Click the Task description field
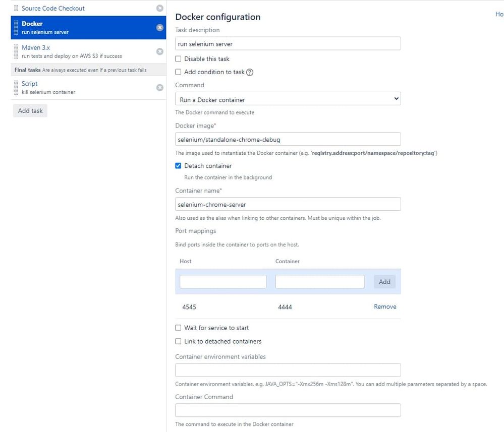This screenshot has height=432, width=504. pos(288,44)
